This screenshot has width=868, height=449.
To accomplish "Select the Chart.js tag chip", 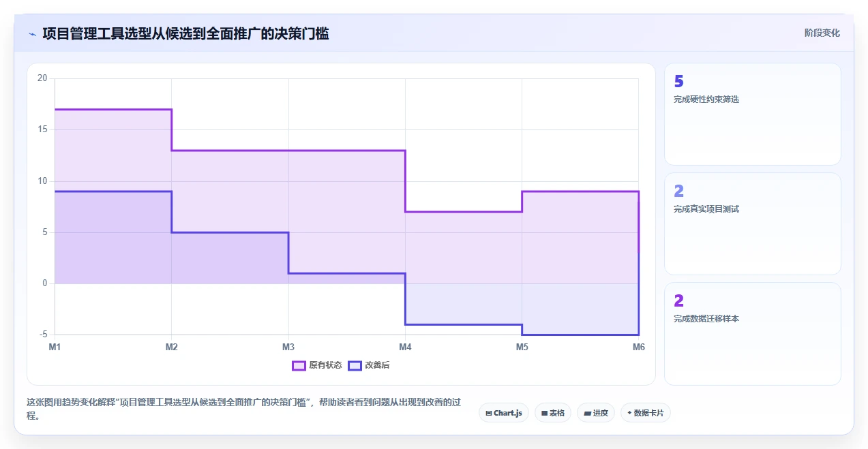I will point(504,413).
